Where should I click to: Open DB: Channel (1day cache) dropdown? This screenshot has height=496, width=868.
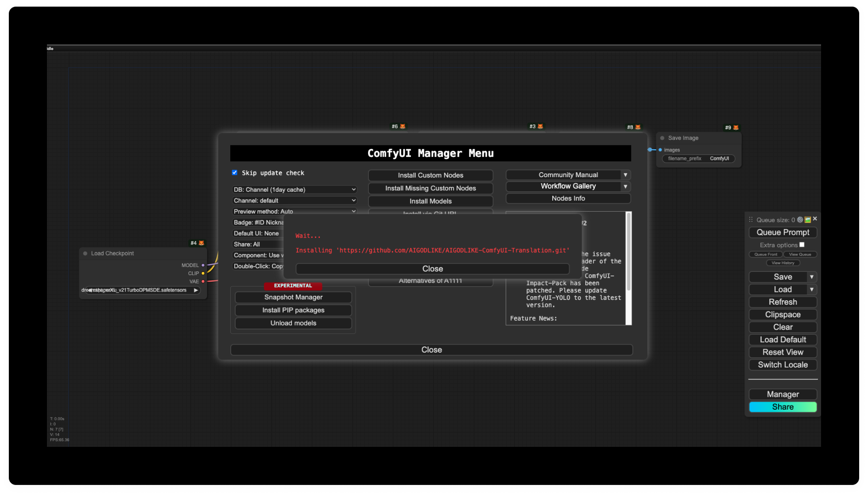(x=294, y=190)
